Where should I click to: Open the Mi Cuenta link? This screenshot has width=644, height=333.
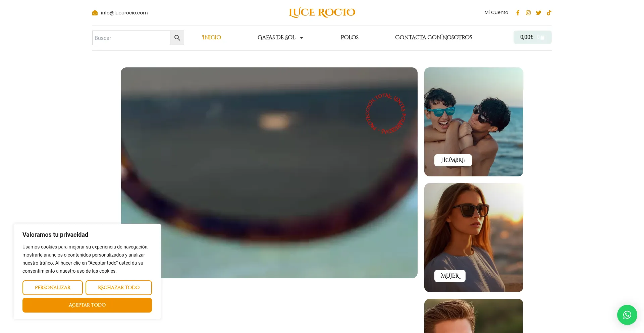point(496,12)
